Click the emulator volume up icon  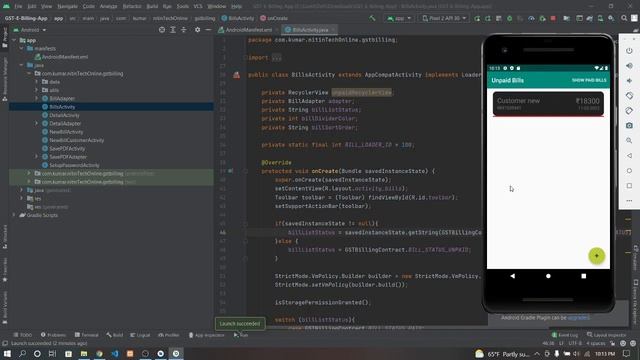tap(629, 66)
